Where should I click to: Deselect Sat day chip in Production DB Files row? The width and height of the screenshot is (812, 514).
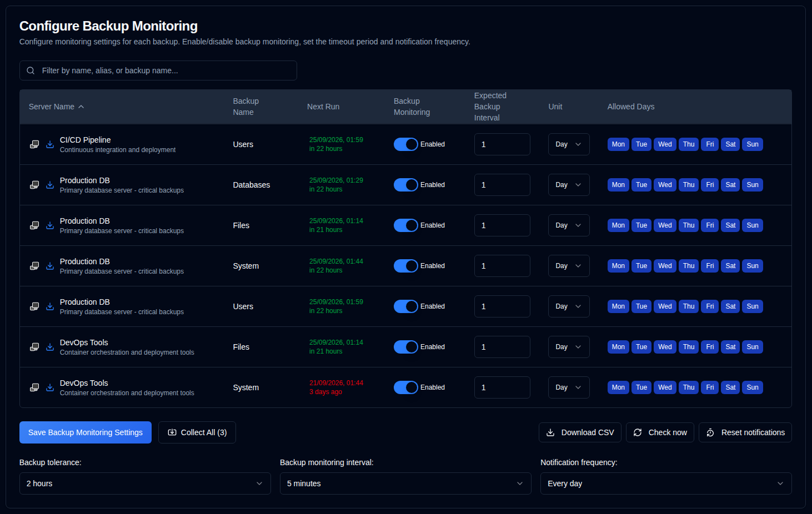730,225
